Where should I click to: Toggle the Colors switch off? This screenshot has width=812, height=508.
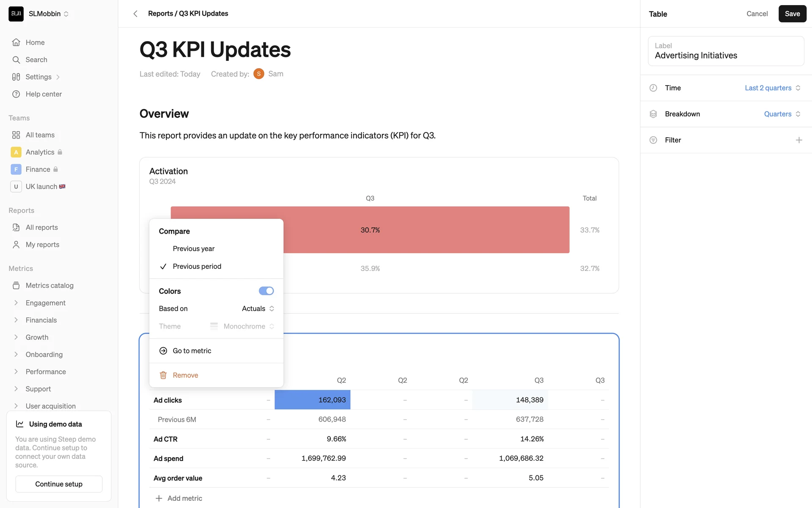tap(266, 291)
